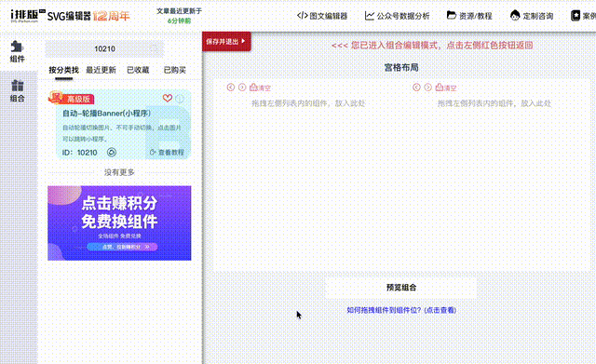Open 定制咨询 from the top navigation
Image resolution: width=596 pixels, height=364 pixels.
coord(532,16)
